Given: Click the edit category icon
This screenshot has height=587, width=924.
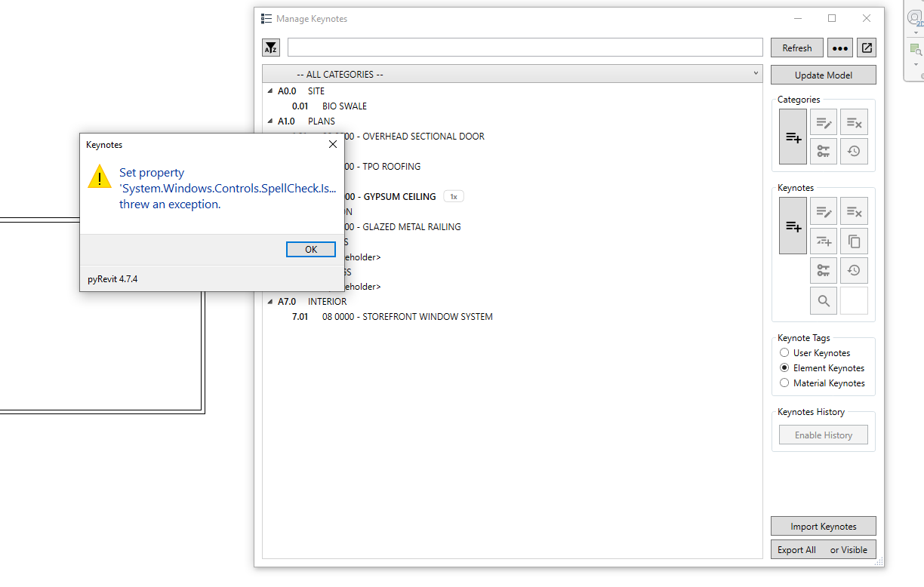Looking at the screenshot, I should click(824, 121).
